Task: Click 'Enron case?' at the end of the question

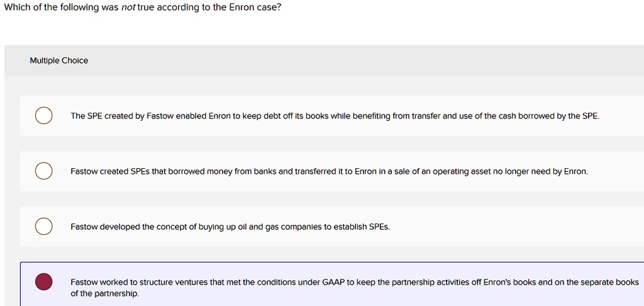Action: pos(255,8)
